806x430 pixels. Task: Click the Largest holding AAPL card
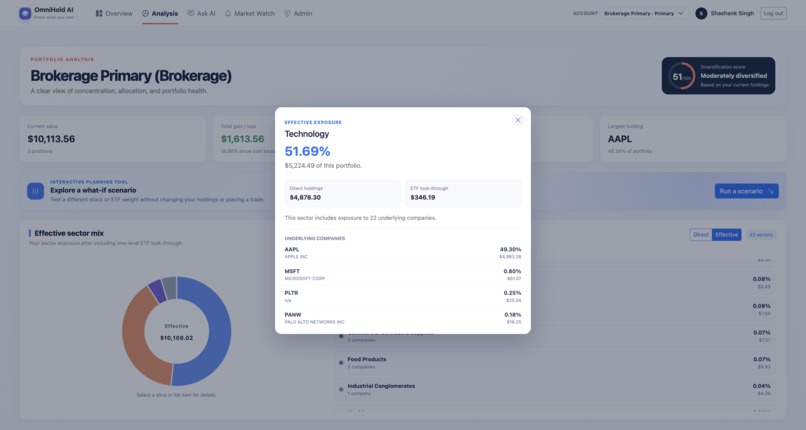click(693, 139)
